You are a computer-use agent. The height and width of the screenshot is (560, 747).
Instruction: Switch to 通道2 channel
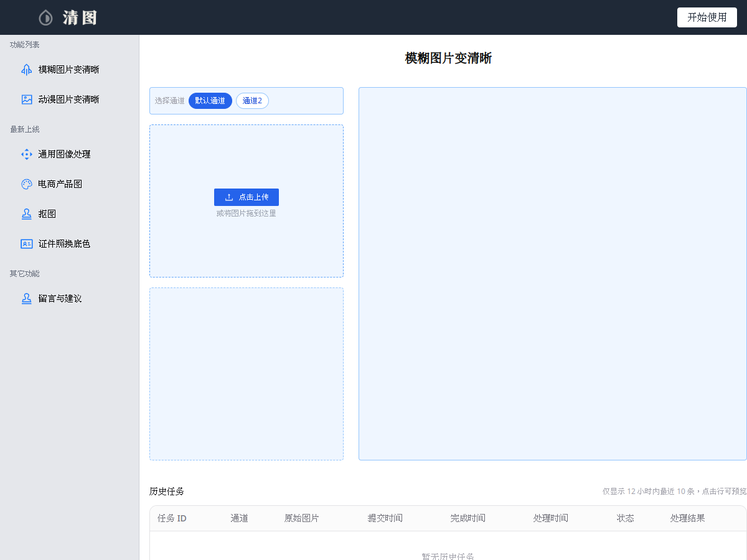(252, 101)
